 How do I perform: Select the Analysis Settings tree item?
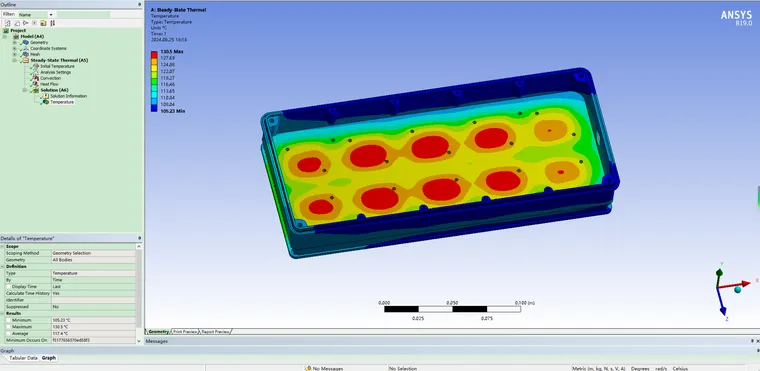pos(55,72)
